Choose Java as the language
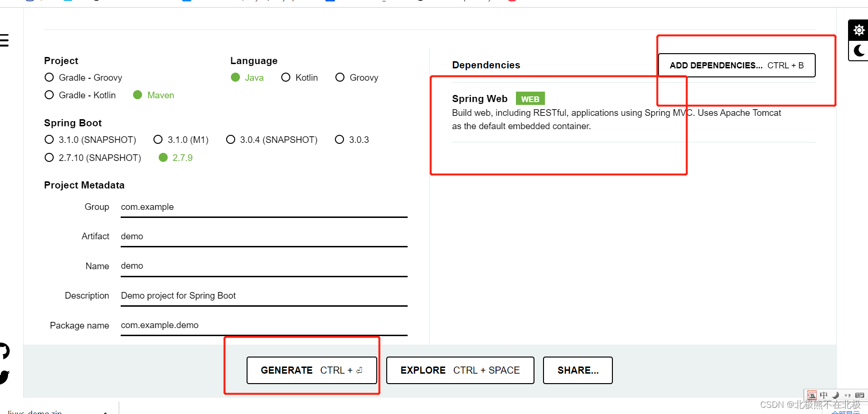 pos(247,77)
